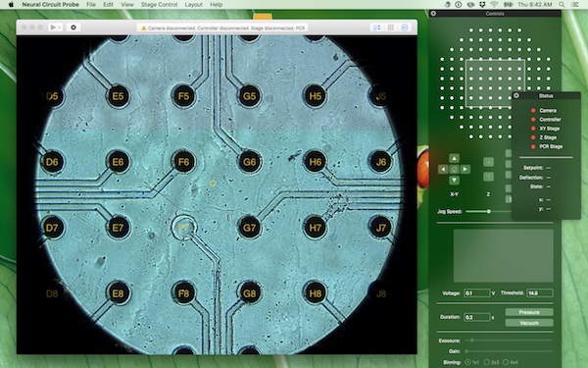Jog the X-Y stage upward

454,158
